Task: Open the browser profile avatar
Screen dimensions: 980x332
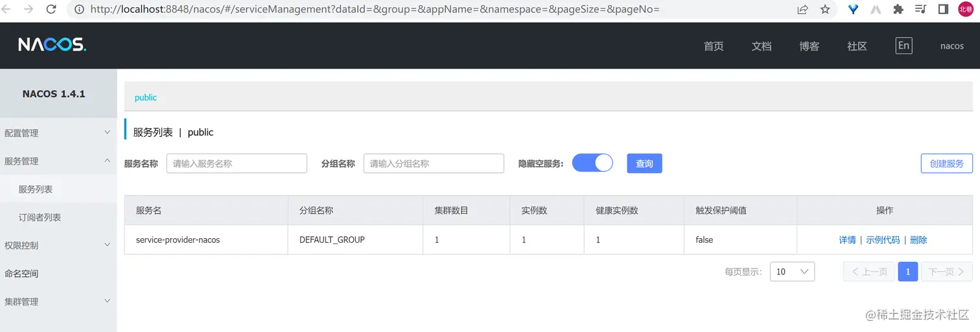Action: (966, 9)
